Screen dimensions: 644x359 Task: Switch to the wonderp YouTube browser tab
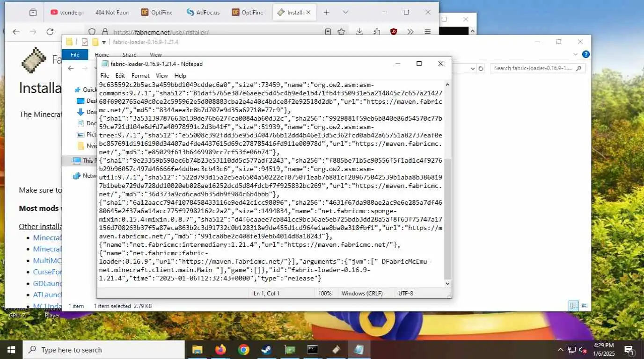tap(66, 13)
